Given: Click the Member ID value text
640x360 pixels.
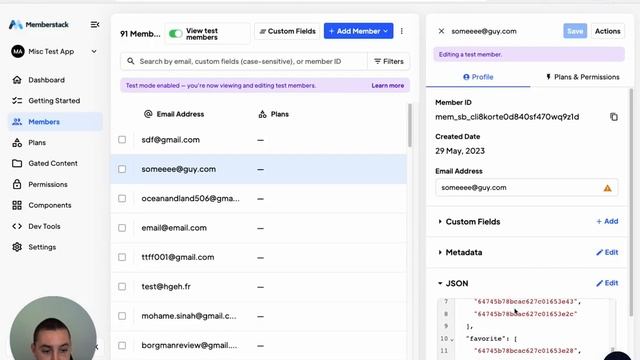Looking at the screenshot, I should pos(507,117).
